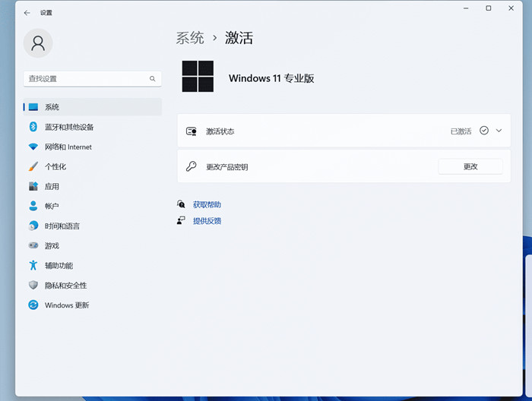Click 系统 in the breadcrumb
The image size is (532, 401).
pyautogui.click(x=190, y=38)
